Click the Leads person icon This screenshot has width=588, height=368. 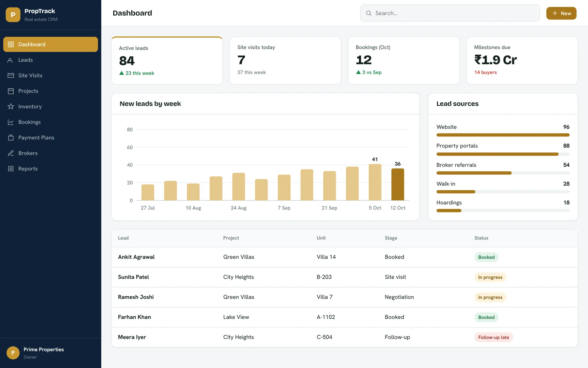[x=11, y=60]
